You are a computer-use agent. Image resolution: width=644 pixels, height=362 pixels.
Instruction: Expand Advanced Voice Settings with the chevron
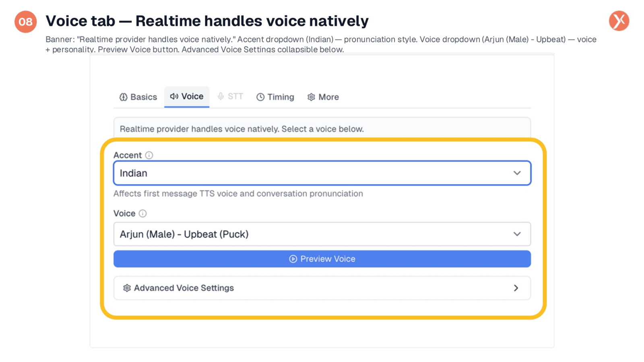click(516, 288)
